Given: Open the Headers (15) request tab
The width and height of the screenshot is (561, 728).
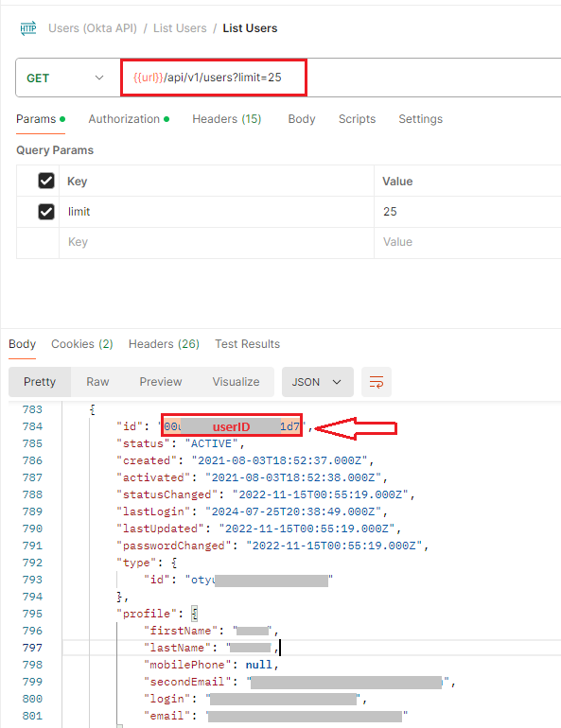Looking at the screenshot, I should (227, 119).
